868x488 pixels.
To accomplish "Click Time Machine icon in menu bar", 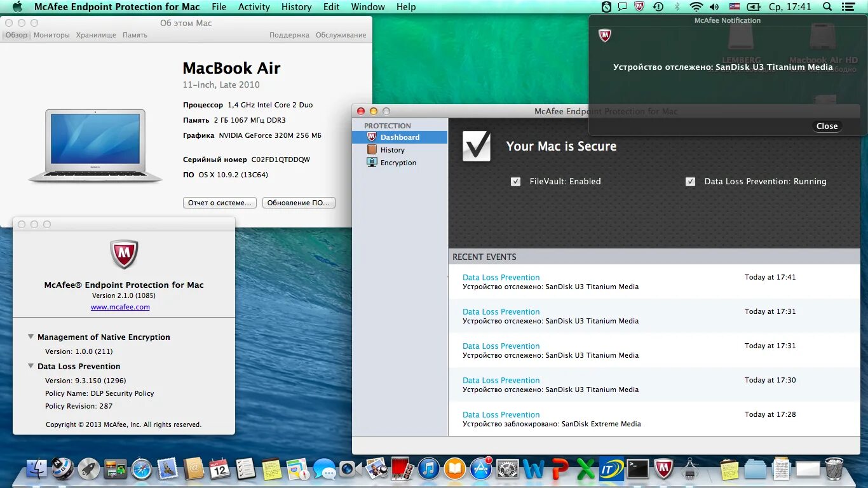I will click(658, 6).
